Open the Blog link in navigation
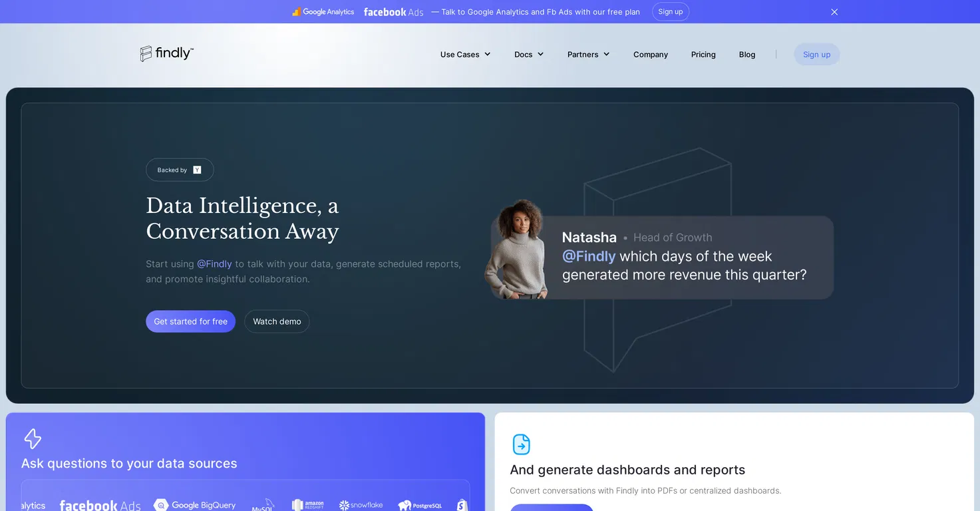This screenshot has width=980, height=511. tap(747, 55)
